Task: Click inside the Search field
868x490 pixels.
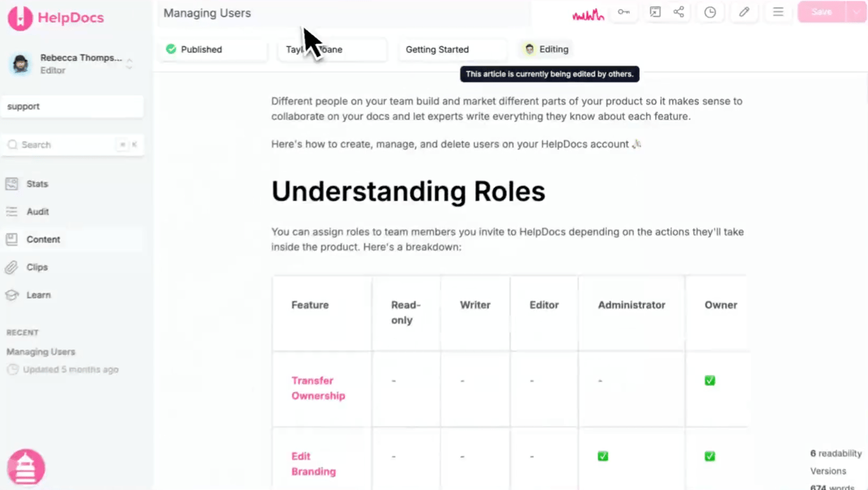Action: (64, 144)
